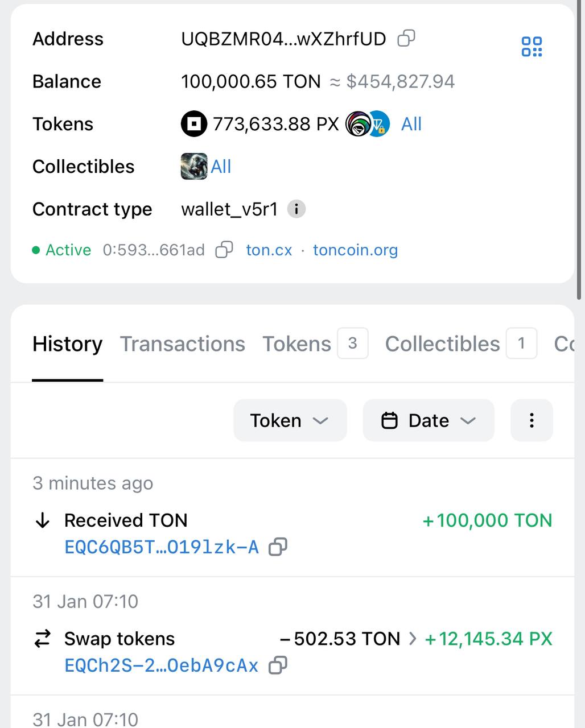Viewport: 585px width, 728px height.
Task: Open the toncoin.org link
Action: pyautogui.click(x=355, y=250)
